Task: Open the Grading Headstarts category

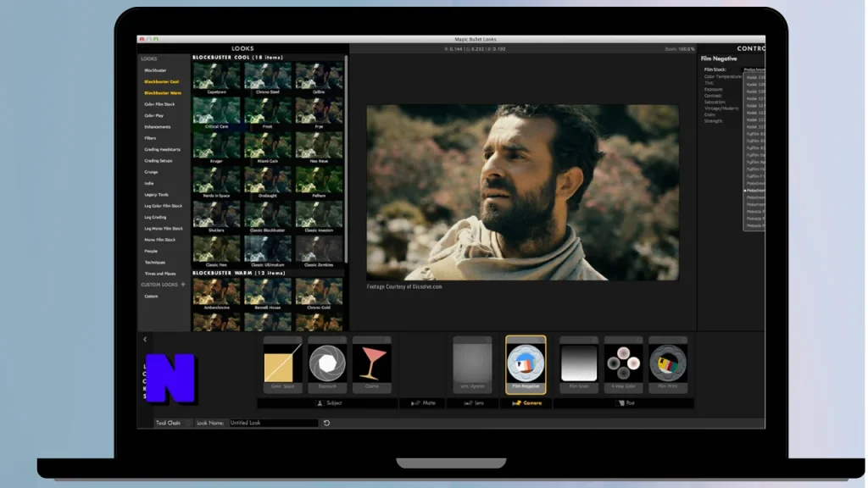Action: click(x=162, y=149)
